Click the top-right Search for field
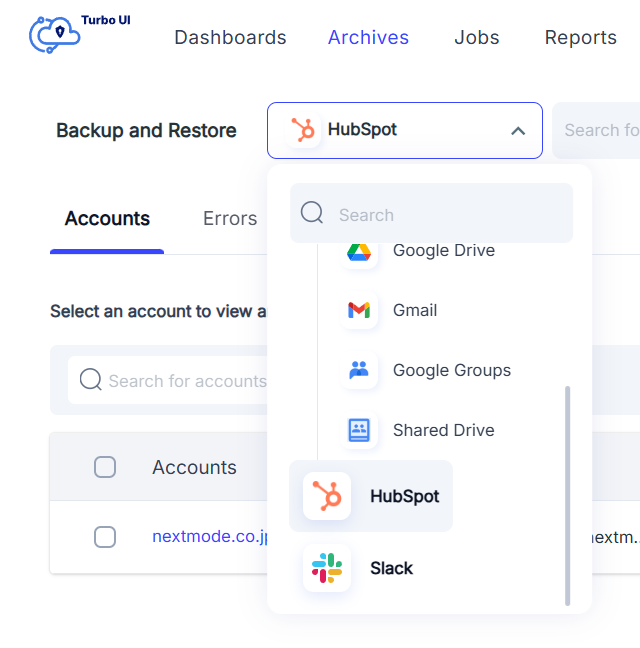 tap(596, 130)
